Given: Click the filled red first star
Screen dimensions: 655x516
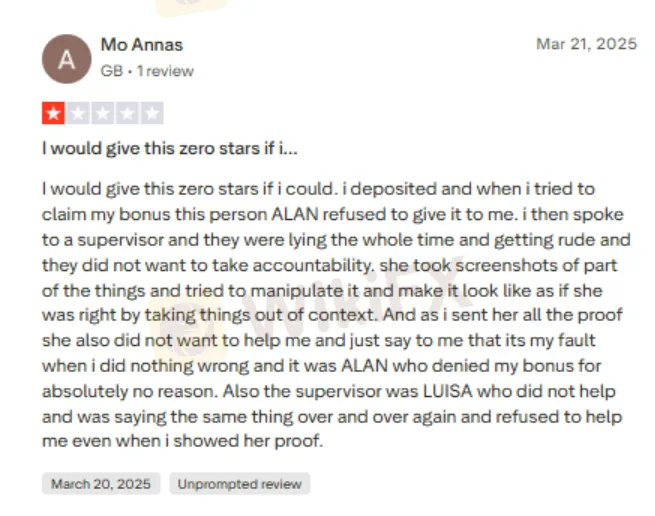Looking at the screenshot, I should click(53, 113).
